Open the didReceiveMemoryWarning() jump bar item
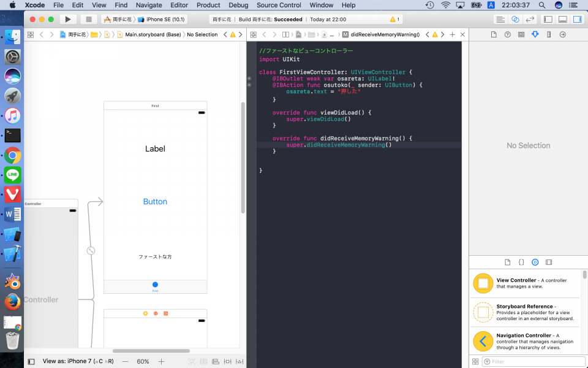588x368 pixels. coord(381,34)
